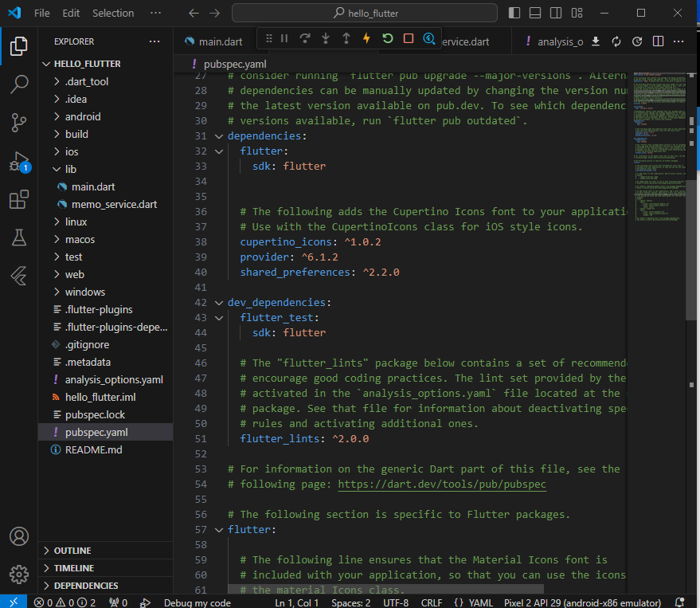This screenshot has height=608, width=700.
Task: Select Pixel 2 API 29 device selector
Action: point(582,602)
